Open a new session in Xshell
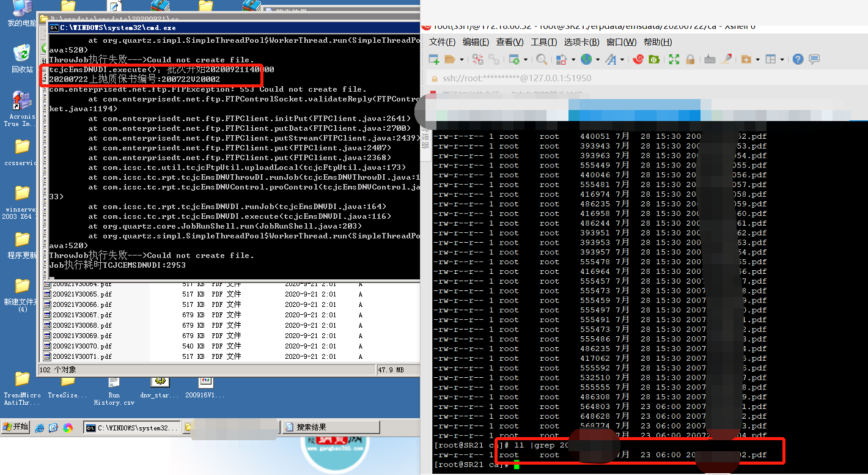868x475 pixels. click(x=432, y=59)
